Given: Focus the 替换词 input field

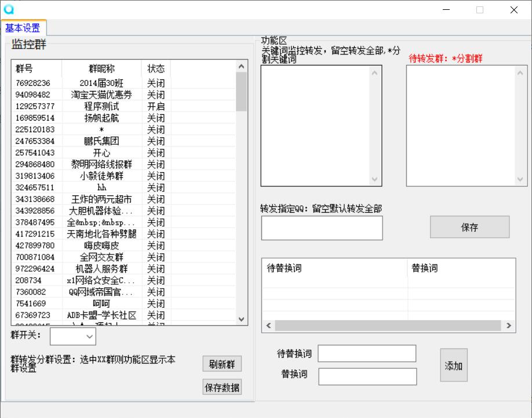Looking at the screenshot, I should [x=367, y=377].
